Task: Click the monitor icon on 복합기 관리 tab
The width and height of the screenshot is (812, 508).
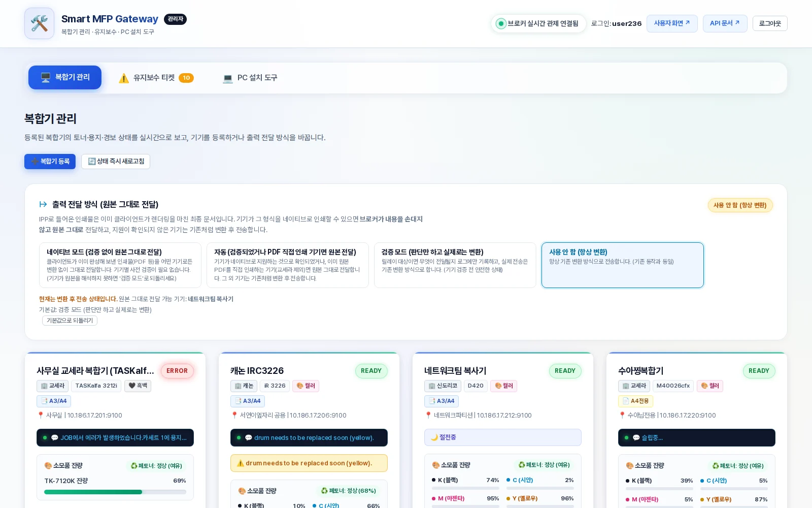Action: (x=46, y=77)
